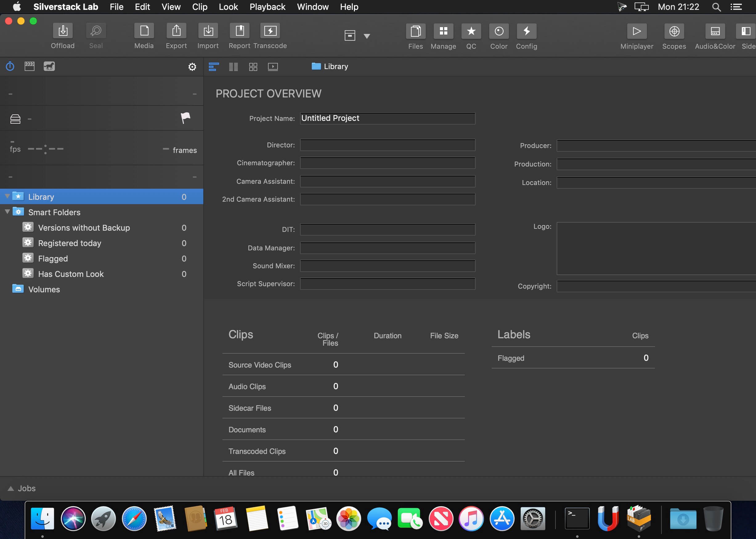The height and width of the screenshot is (539, 756).
Task: Open the Window menu
Action: pos(313,7)
